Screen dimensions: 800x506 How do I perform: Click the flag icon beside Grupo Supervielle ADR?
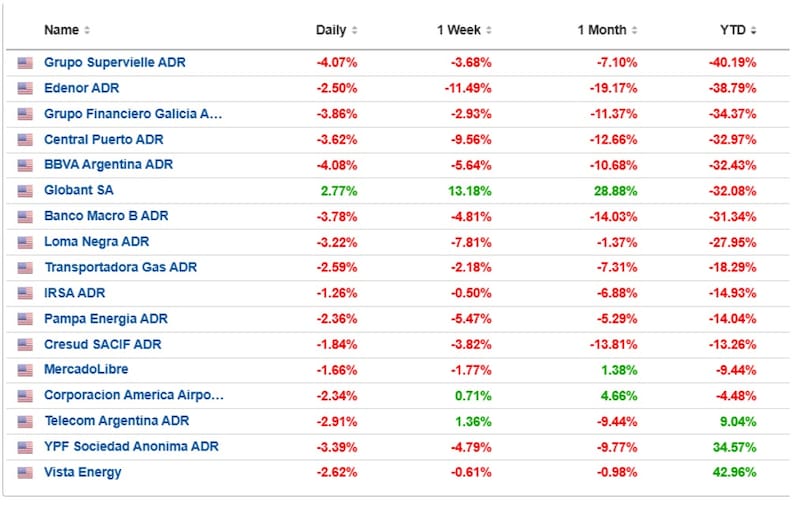pos(24,63)
